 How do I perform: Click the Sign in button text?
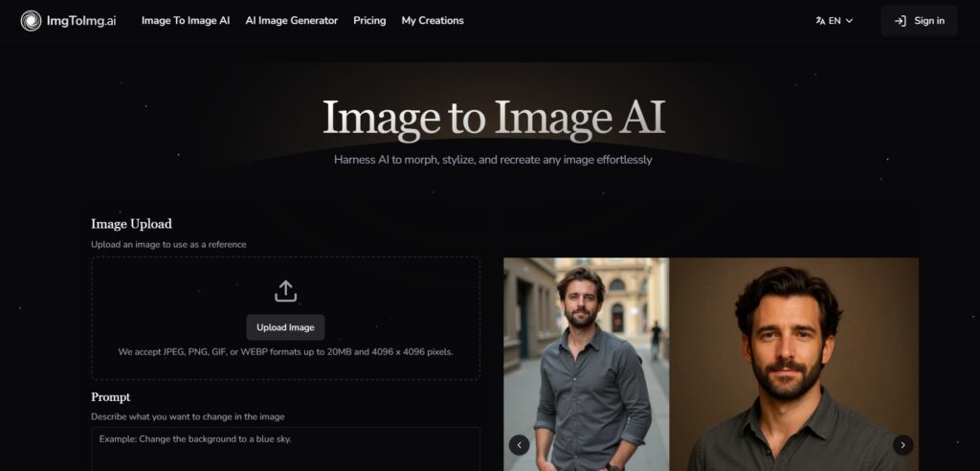928,20
